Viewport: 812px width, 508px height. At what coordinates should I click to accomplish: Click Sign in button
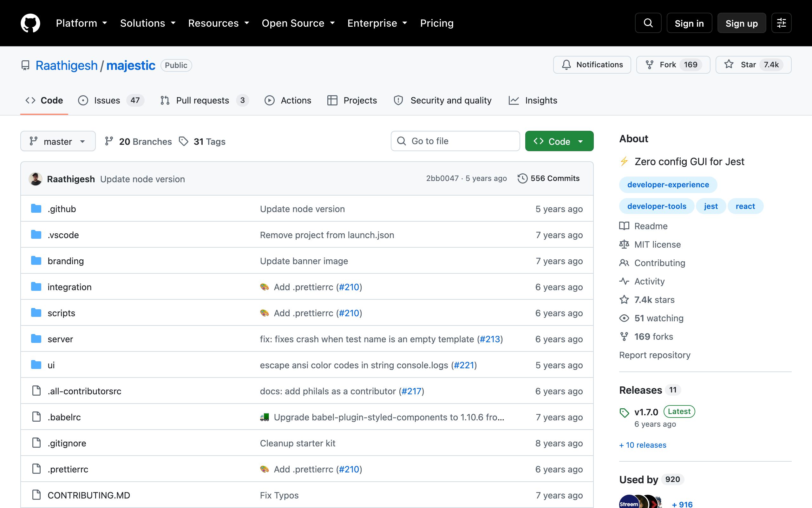(689, 23)
